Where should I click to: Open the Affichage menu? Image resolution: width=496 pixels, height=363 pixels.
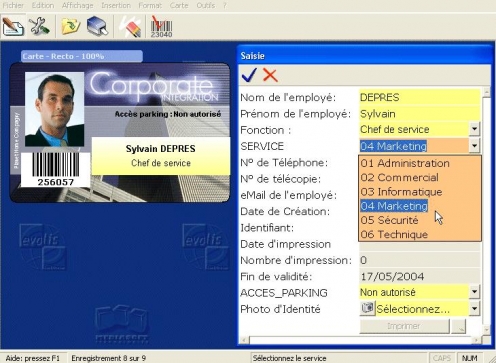[x=77, y=5]
